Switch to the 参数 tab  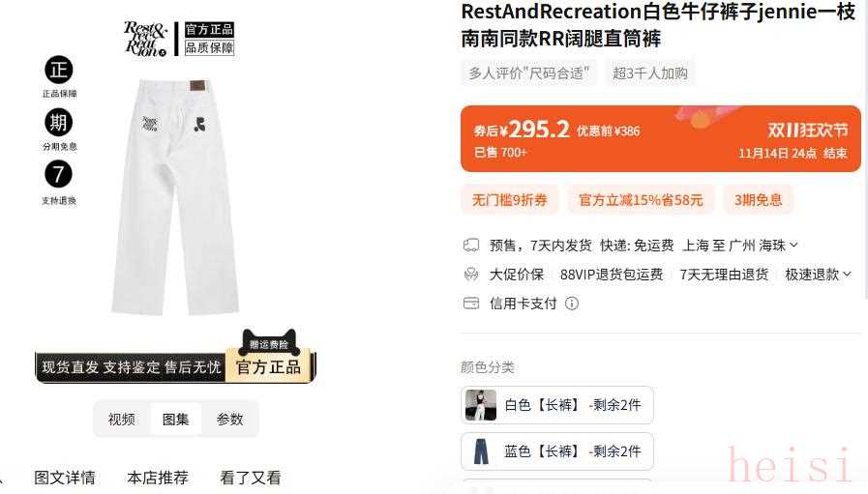point(229,420)
